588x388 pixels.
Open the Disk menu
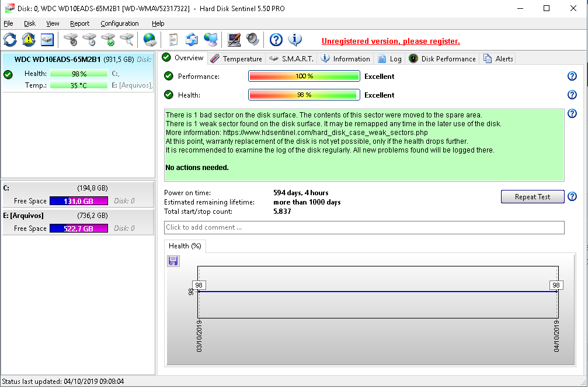click(x=30, y=23)
